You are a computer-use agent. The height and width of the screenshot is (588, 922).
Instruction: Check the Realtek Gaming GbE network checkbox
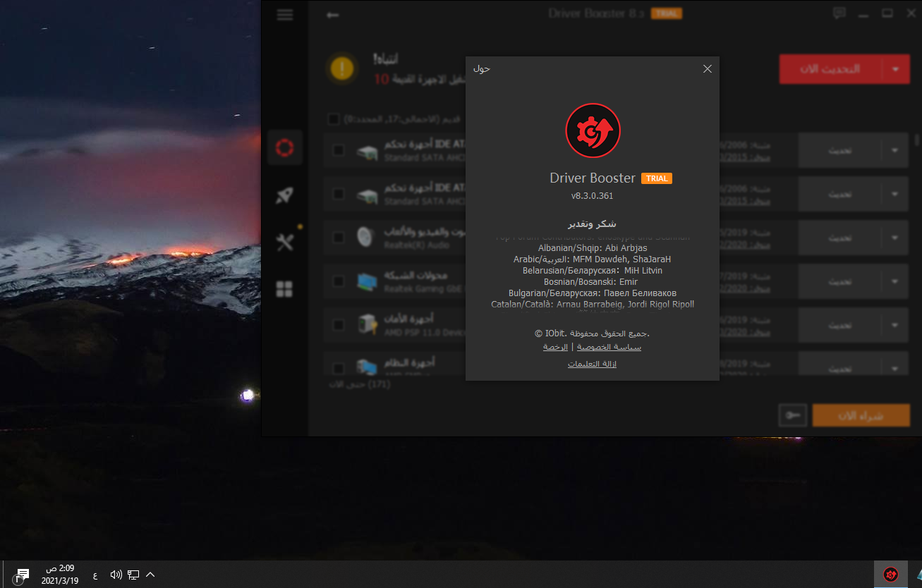point(339,281)
